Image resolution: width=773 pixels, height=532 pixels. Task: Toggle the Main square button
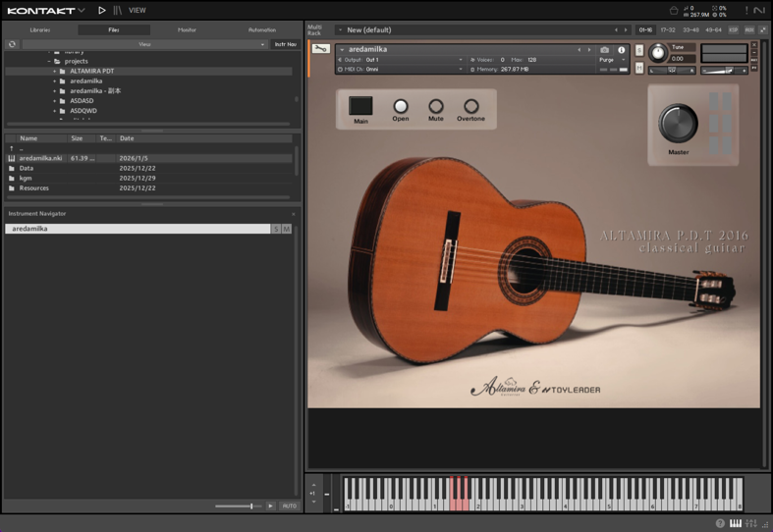click(360, 105)
